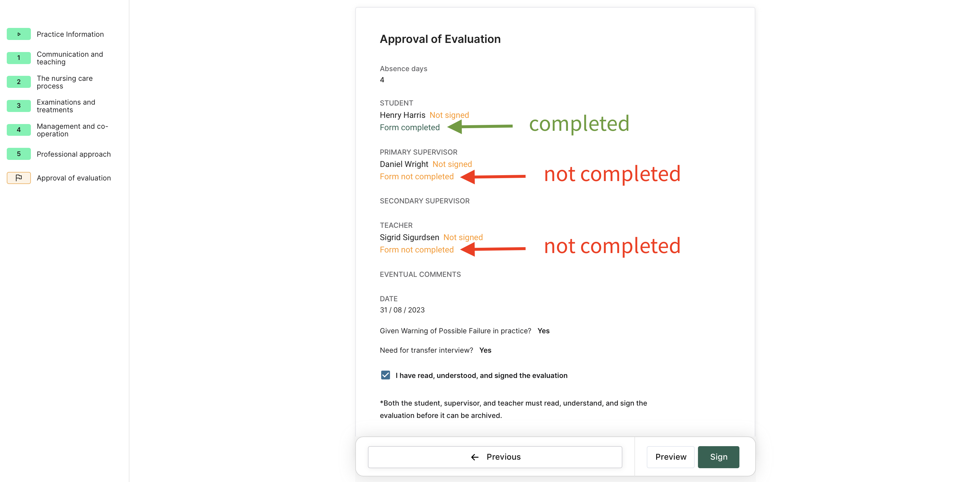Uncheck the read, understood, and signed checkbox
The width and height of the screenshot is (980, 482).
[x=385, y=375]
